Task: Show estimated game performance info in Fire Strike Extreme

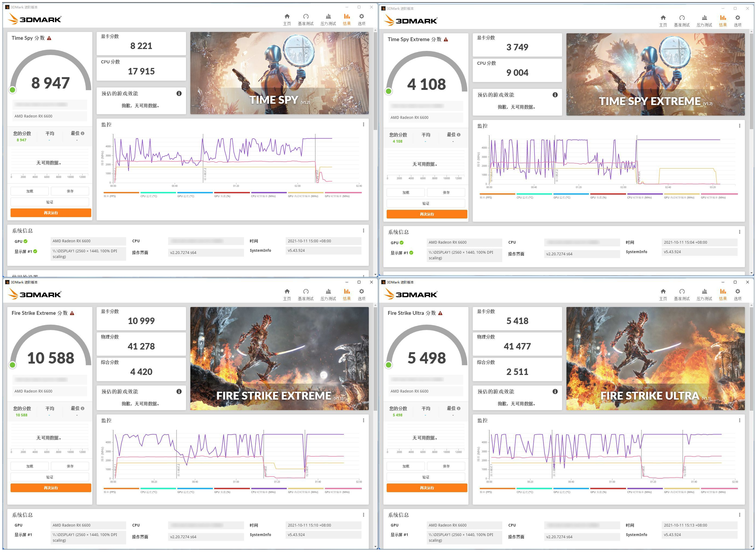Action: click(179, 391)
